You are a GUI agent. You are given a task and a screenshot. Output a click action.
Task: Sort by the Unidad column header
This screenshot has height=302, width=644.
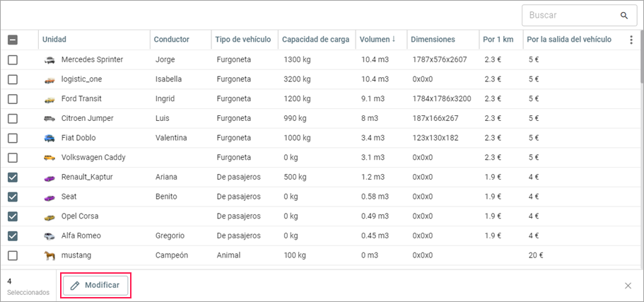[x=54, y=40]
